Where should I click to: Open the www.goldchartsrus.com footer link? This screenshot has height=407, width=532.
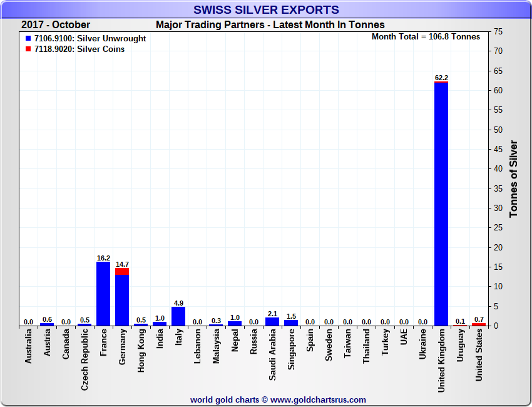coord(318,399)
